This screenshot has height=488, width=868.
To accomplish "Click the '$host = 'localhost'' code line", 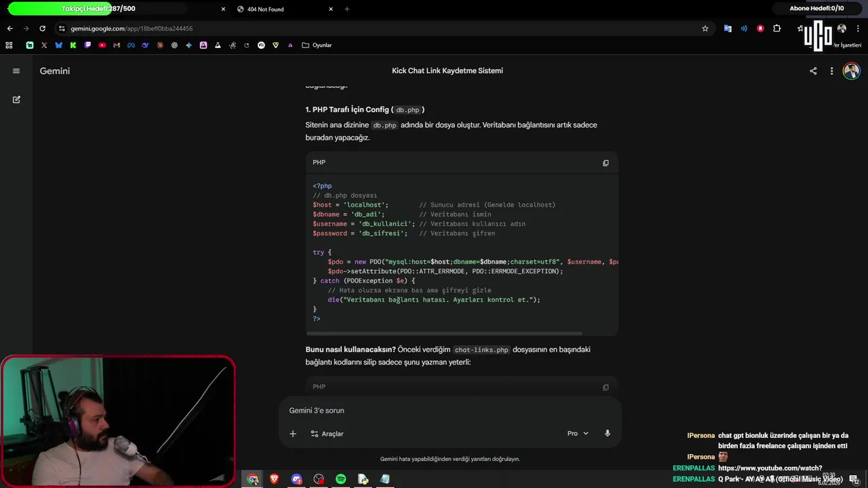I will point(351,205).
